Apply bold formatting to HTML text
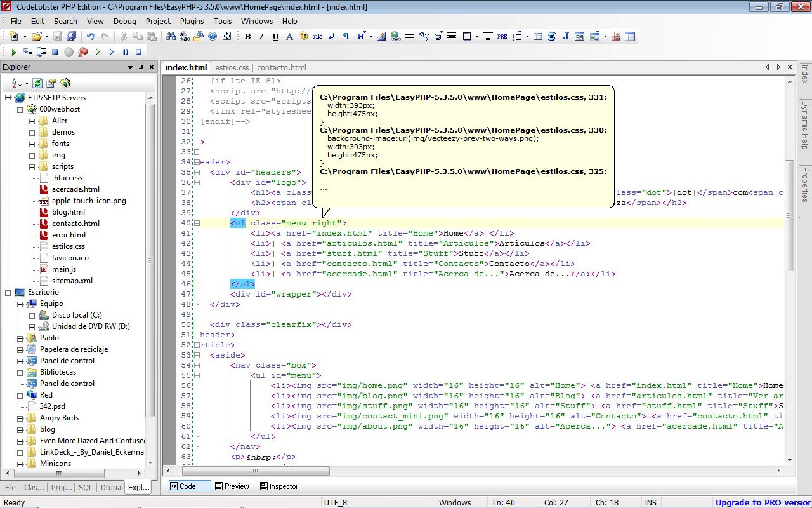Image resolution: width=812 pixels, height=508 pixels. (247, 36)
